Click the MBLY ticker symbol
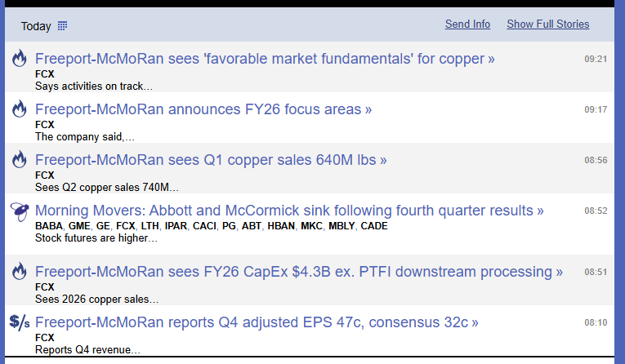This screenshot has width=625, height=364. click(341, 226)
